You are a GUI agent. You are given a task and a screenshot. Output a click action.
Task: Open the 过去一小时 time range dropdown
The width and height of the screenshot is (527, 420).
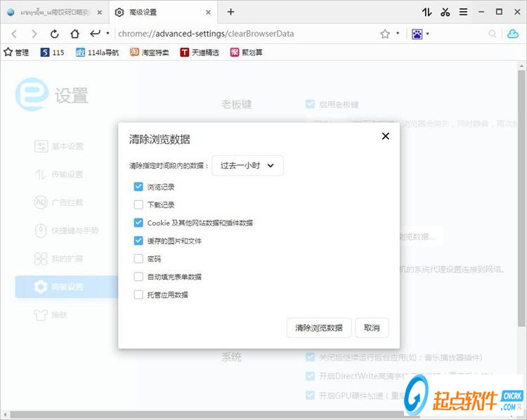pos(247,165)
